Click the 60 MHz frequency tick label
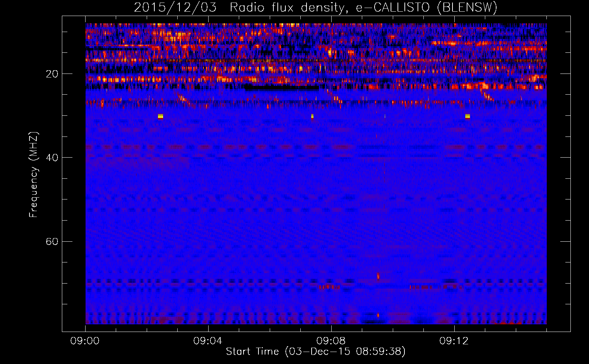This screenshot has height=364, width=589. [x=52, y=241]
